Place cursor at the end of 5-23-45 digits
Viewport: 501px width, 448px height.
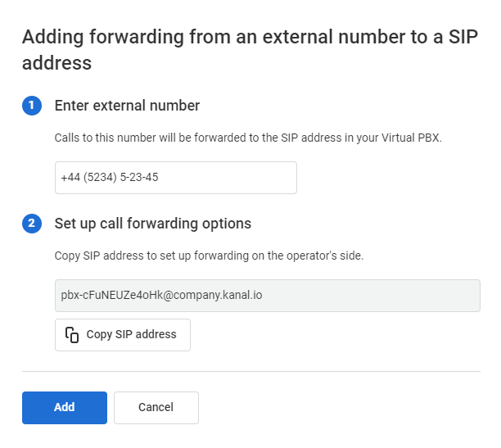158,178
